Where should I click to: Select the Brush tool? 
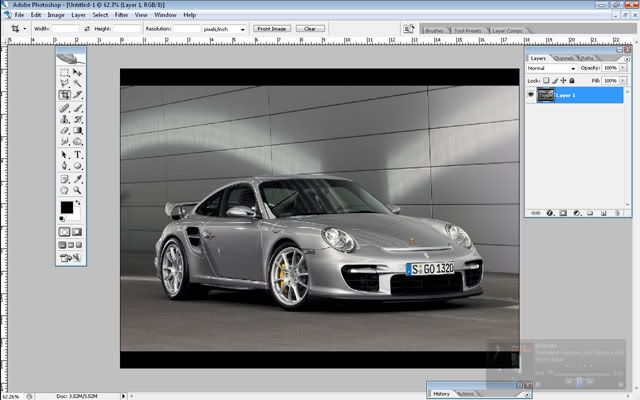coord(77,108)
